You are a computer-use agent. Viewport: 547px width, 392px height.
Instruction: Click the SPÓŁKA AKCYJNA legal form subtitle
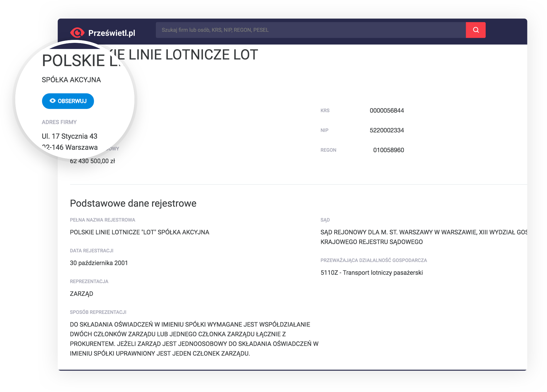point(71,80)
